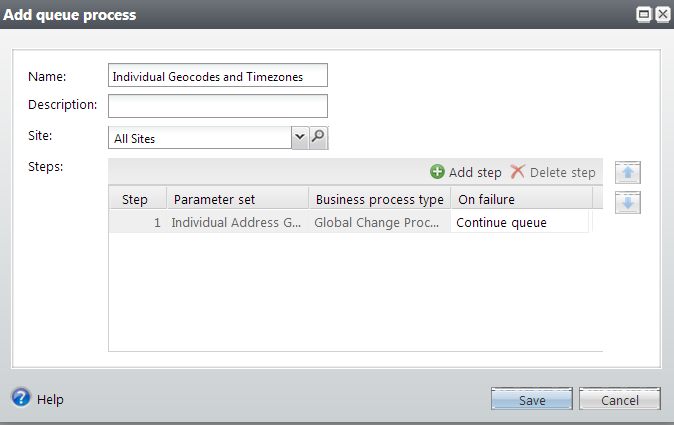The image size is (674, 425).
Task: Save the queue process
Action: point(531,399)
